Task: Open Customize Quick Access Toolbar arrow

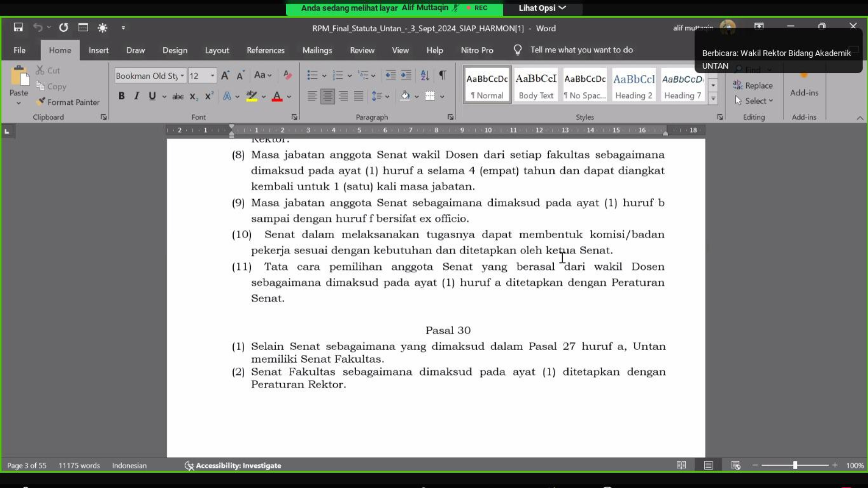Action: point(123,28)
